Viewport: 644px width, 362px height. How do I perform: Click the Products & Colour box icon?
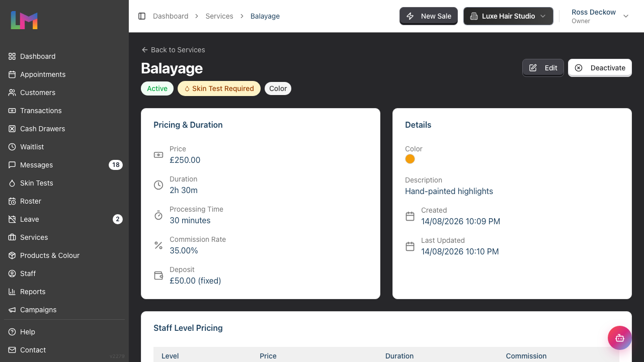(x=12, y=255)
